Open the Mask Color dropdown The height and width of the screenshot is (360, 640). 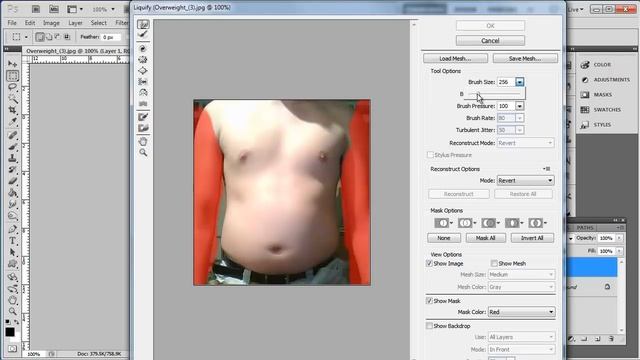point(522,312)
